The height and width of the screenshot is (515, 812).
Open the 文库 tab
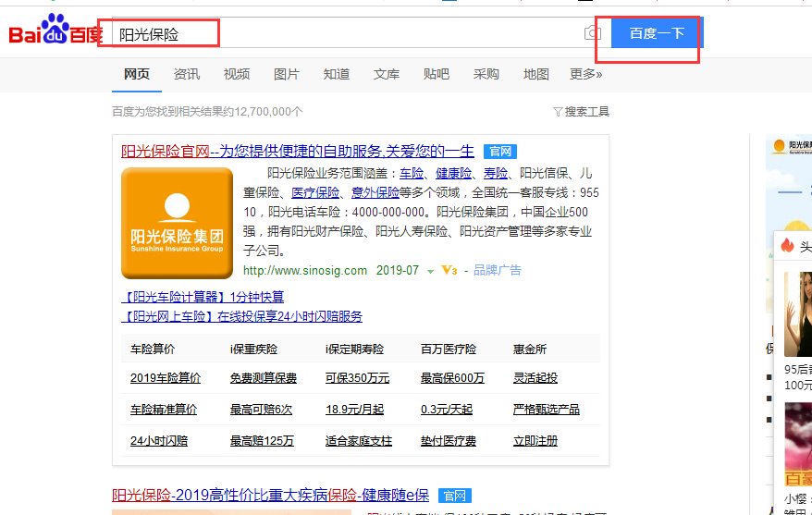click(x=387, y=74)
